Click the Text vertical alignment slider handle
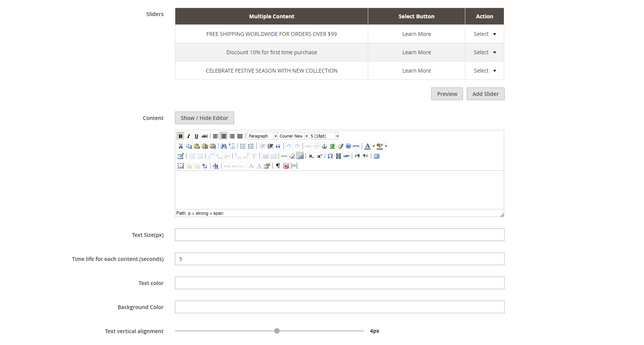Viewport: 644px width, 345px height. tap(277, 331)
